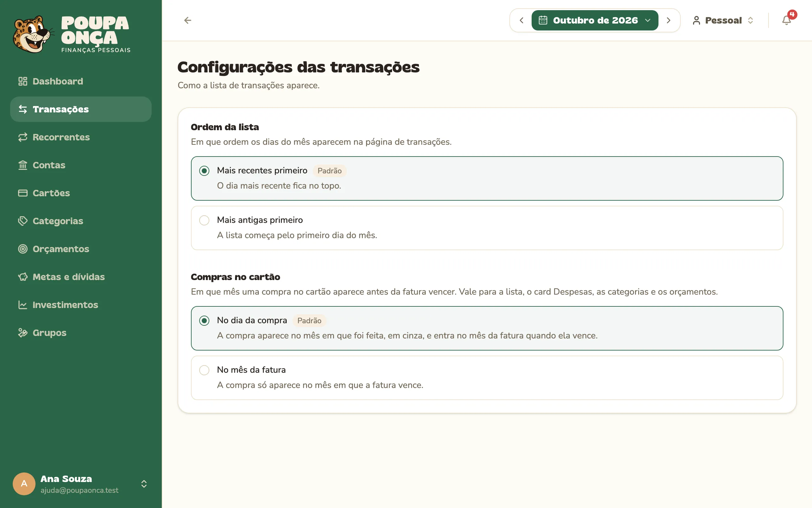
Task: Click the FINANÇAS PESSOAIS tagline
Action: tap(96, 50)
